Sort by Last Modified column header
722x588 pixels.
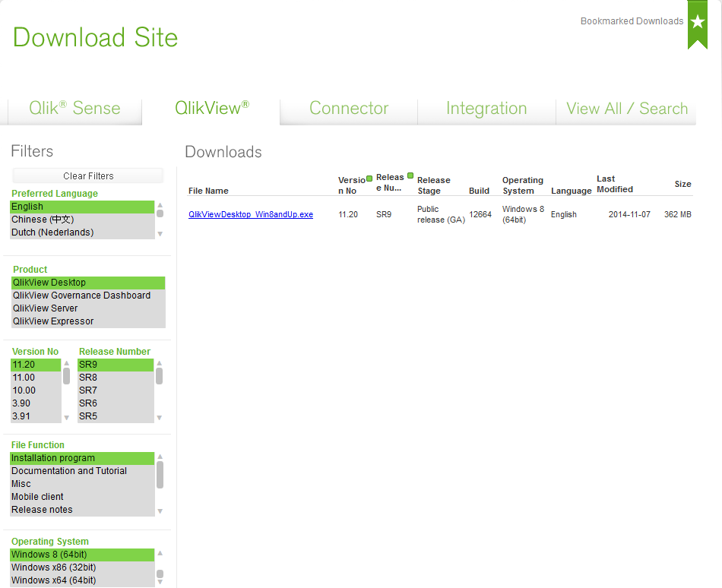point(615,184)
